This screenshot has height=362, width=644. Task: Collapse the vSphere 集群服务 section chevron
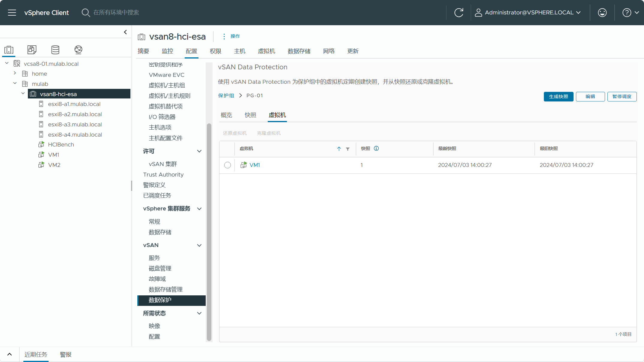coord(199,209)
